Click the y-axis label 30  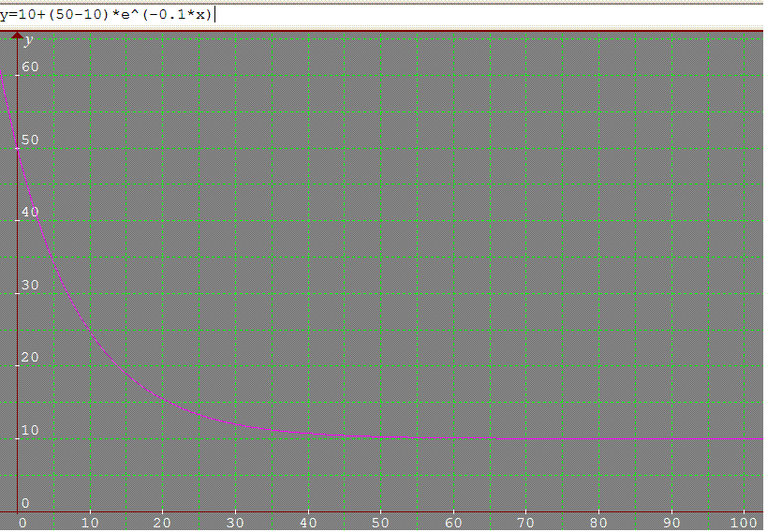click(x=30, y=285)
